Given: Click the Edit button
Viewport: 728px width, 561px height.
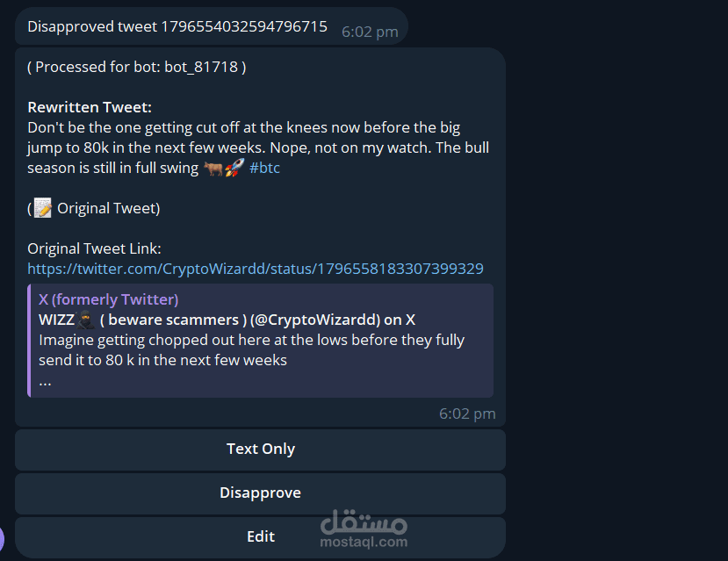Looking at the screenshot, I should pos(260,537).
